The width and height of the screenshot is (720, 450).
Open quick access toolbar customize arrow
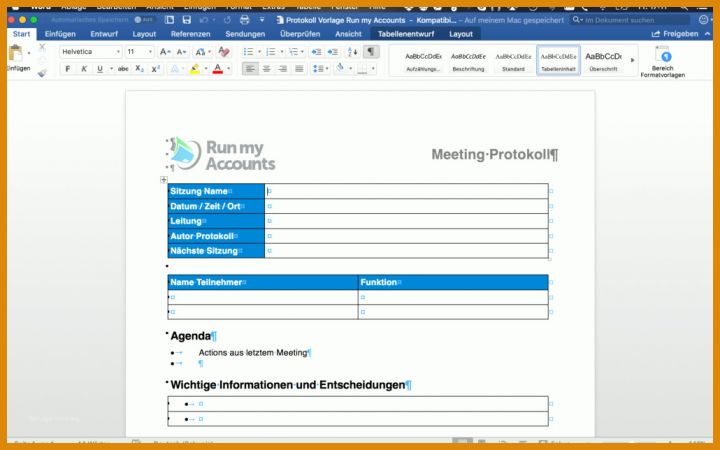262,20
